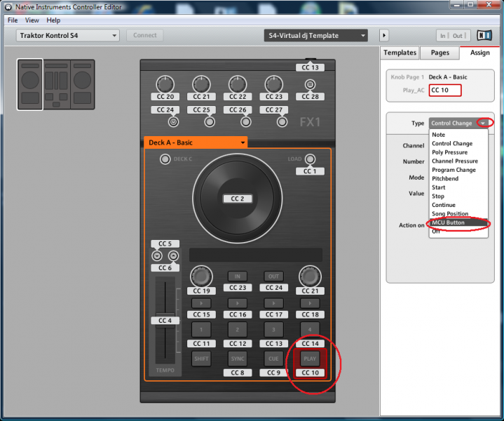Open the Traktor Kontrol S4 device dropdown
Image resolution: width=504 pixels, height=421 pixels.
[68, 35]
